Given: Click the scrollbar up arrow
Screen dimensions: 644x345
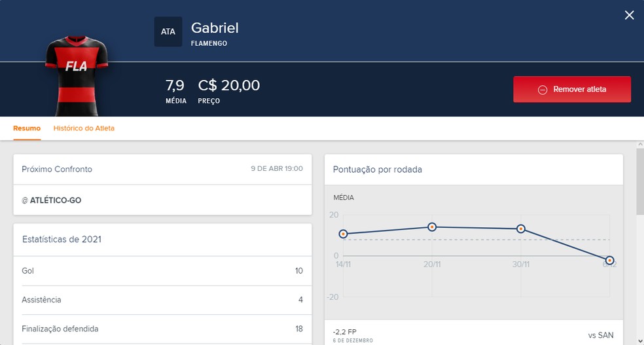Looking at the screenshot, I should [640, 145].
